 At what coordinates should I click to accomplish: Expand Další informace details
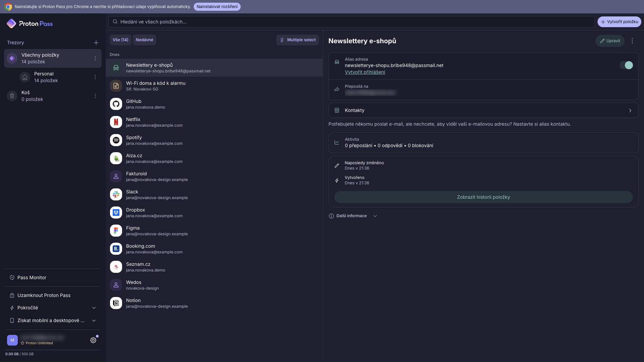(353, 216)
